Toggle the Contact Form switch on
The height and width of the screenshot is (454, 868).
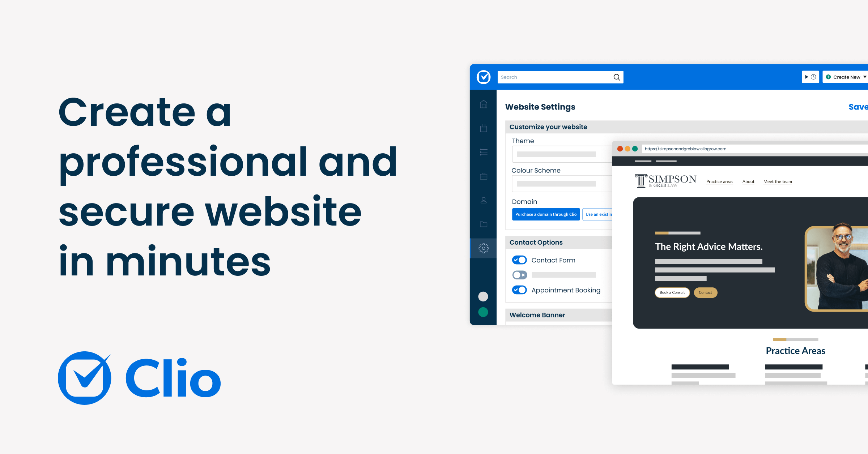pyautogui.click(x=518, y=260)
